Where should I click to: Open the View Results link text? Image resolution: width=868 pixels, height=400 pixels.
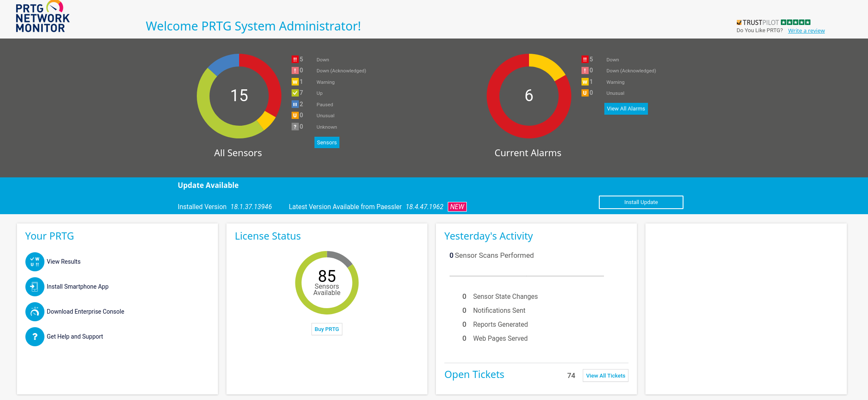[x=63, y=262]
